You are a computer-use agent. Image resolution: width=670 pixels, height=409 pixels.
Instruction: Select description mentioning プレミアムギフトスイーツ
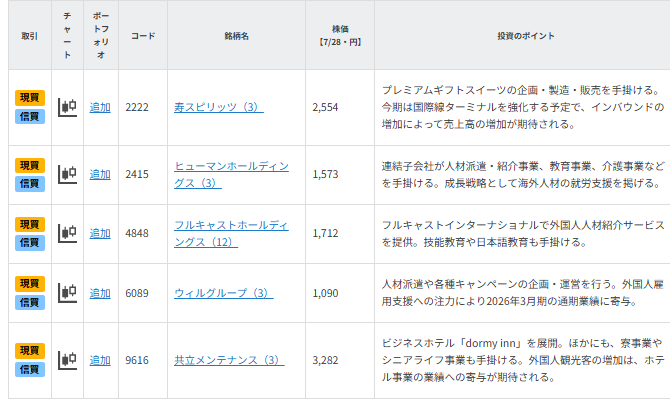[x=523, y=107]
